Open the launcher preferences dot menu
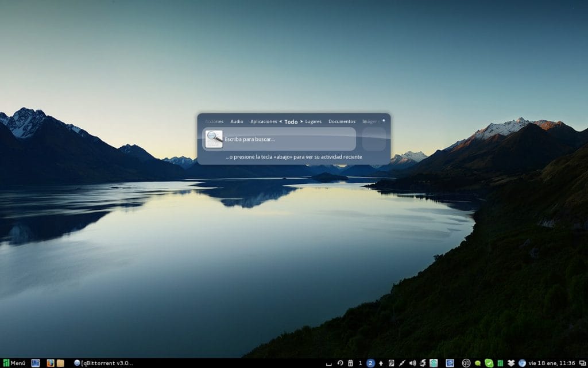Image resolution: width=588 pixels, height=368 pixels. click(x=384, y=121)
